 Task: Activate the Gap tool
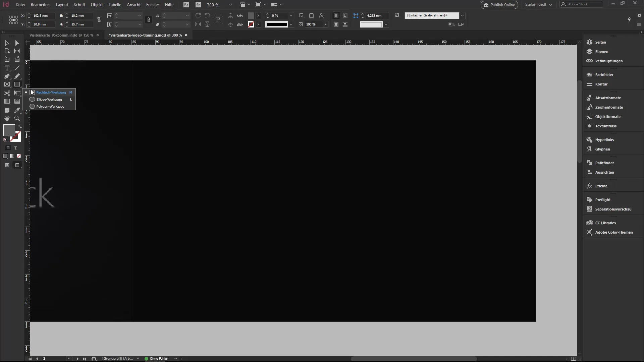(x=17, y=51)
